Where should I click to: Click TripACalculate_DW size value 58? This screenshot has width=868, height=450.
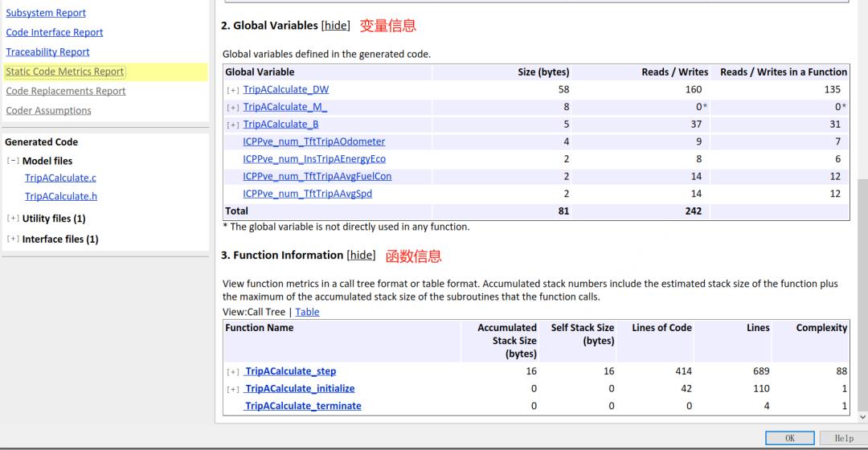click(563, 89)
